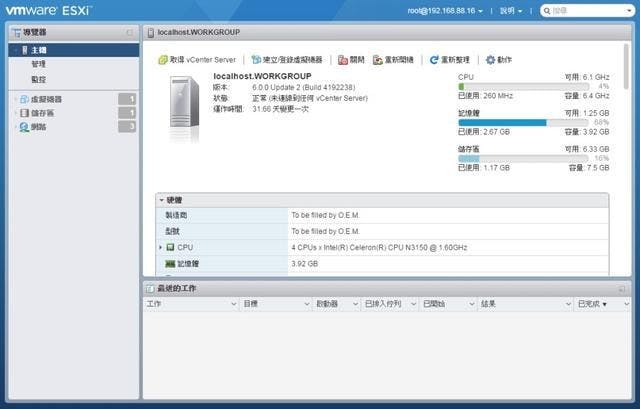
Task: Click the Manufacturer 'To be filled by O.E.M.' value
Action: [x=325, y=215]
